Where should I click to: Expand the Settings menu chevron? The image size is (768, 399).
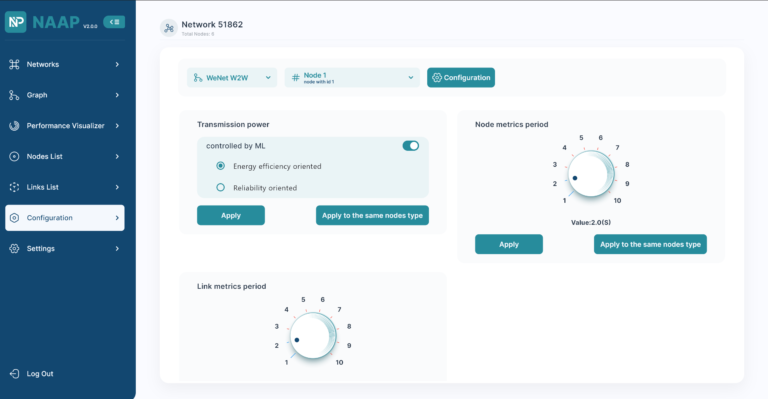[117, 249]
